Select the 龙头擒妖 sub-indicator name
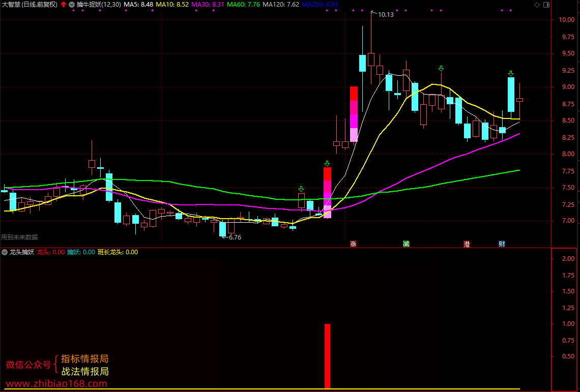The height and width of the screenshot is (392, 580). coord(22,252)
